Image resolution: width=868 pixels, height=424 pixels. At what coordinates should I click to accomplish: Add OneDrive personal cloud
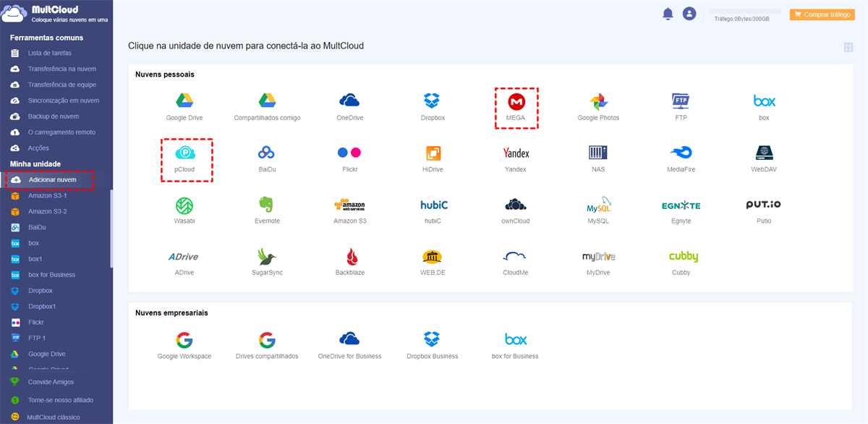pos(349,106)
